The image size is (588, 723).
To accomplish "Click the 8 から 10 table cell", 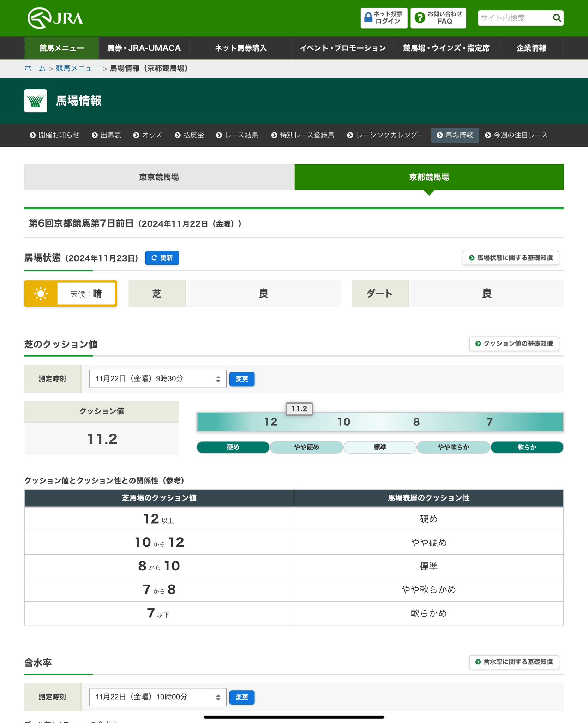I will coord(159,566).
